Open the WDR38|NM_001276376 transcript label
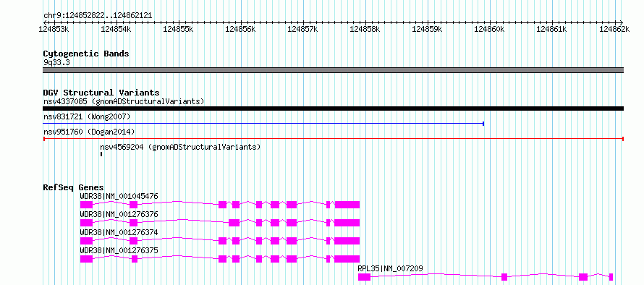Image resolution: width=644 pixels, height=285 pixels. (x=119, y=214)
